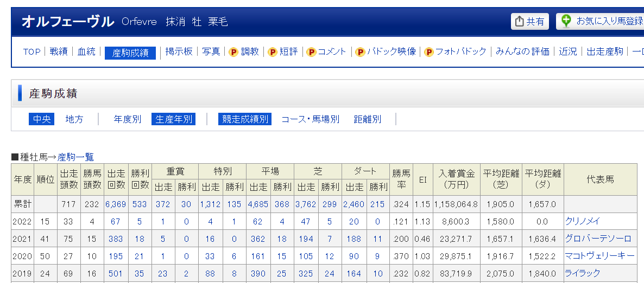Switch to the 血統 pedigree tab

[x=86, y=52]
